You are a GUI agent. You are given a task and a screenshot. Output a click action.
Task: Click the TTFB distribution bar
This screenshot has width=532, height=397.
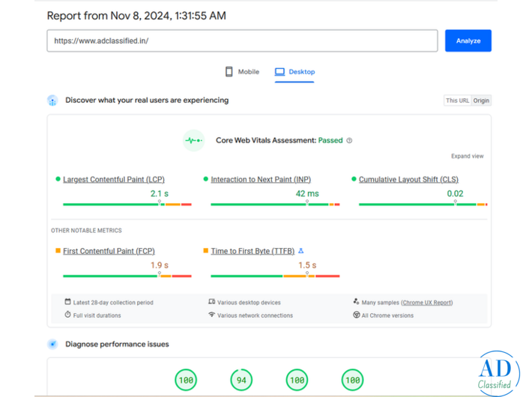[275, 276]
